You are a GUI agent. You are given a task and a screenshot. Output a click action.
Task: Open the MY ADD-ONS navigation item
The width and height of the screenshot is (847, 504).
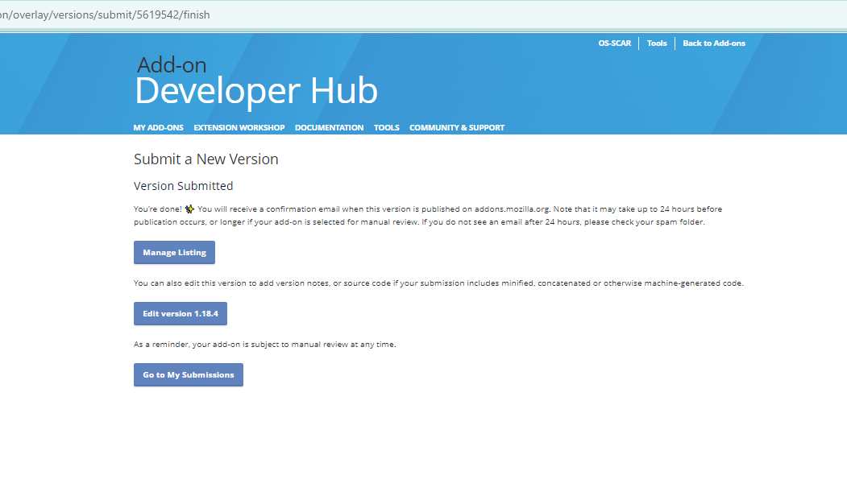click(158, 127)
